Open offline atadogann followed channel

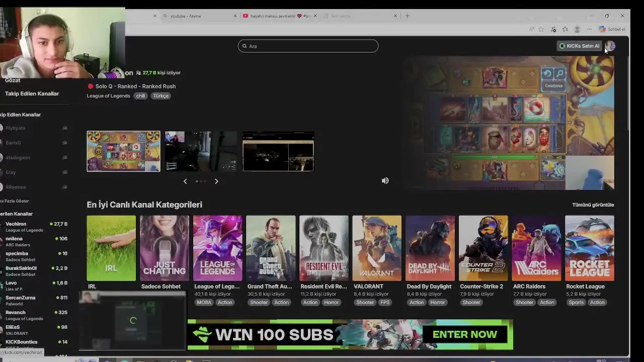coord(34,157)
